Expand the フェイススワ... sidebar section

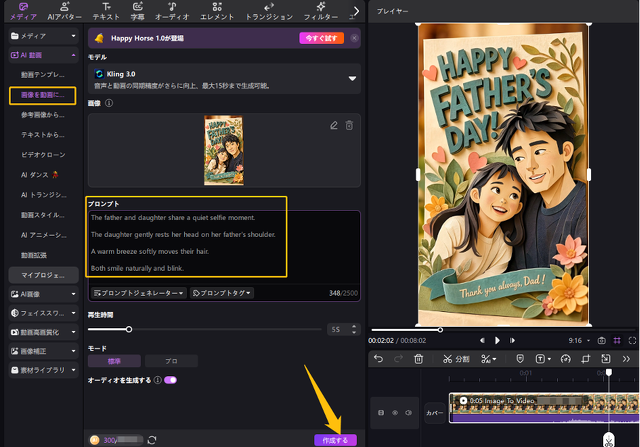43,313
